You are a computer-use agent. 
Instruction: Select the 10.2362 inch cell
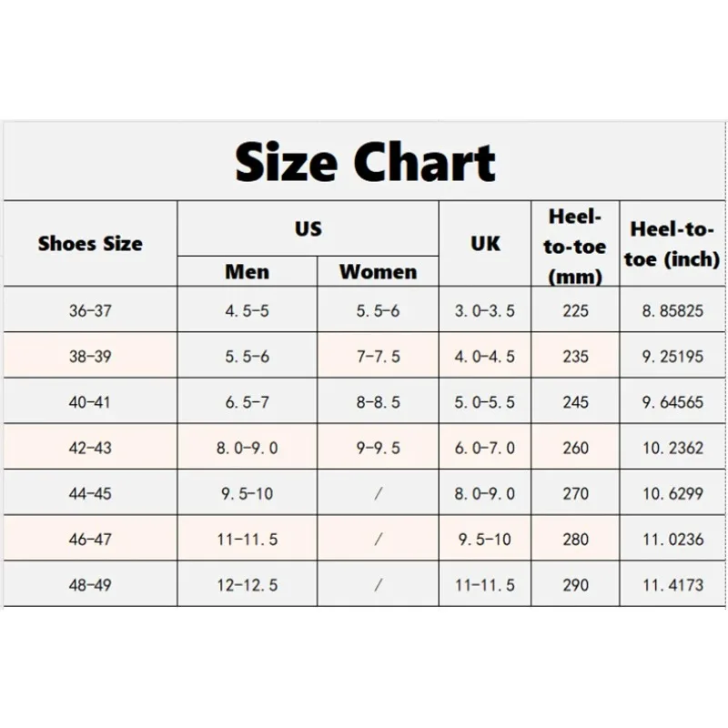(673, 448)
